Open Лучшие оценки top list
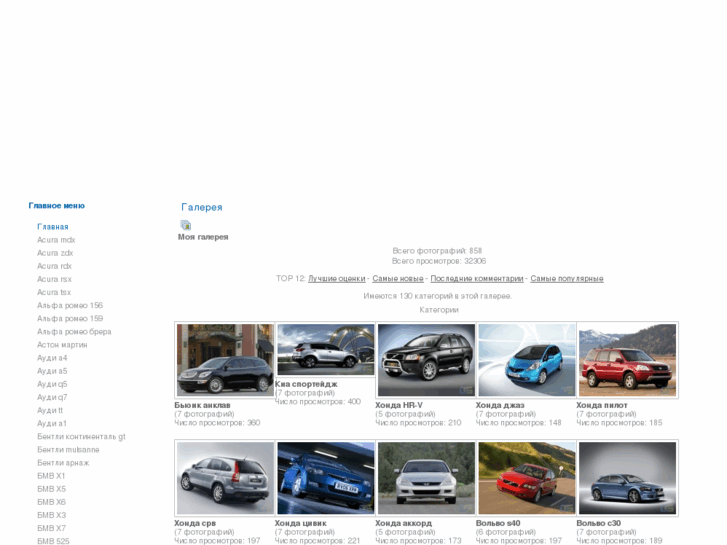 point(337,279)
